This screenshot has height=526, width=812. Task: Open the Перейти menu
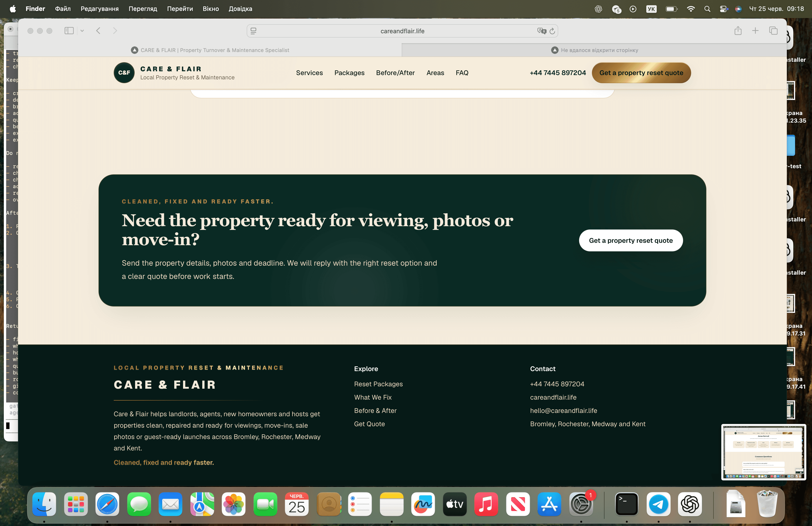[x=180, y=9]
